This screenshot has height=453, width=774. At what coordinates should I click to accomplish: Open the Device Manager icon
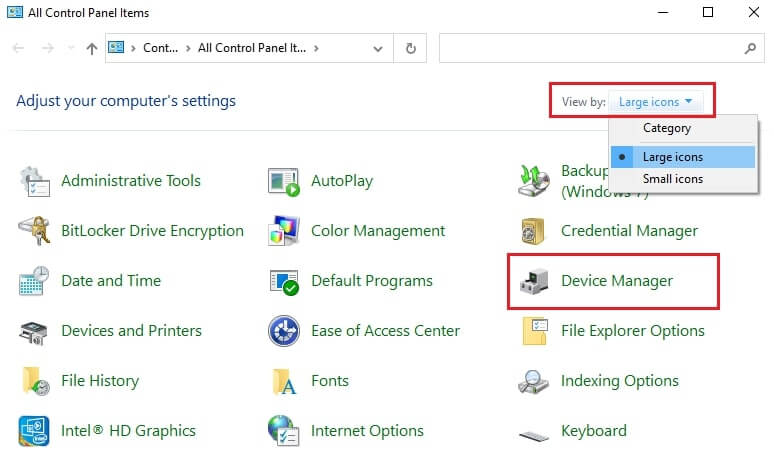534,281
